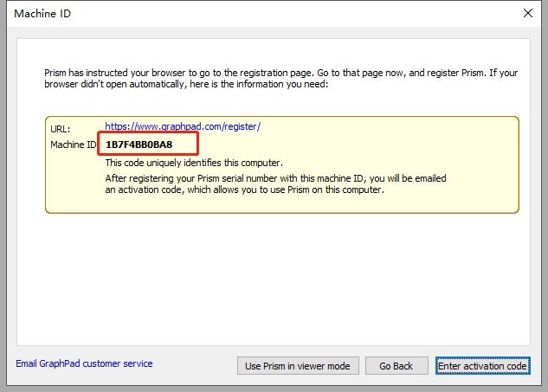Click the "After registering your Prism serial number" line
This screenshot has height=392, width=548.
(275, 178)
